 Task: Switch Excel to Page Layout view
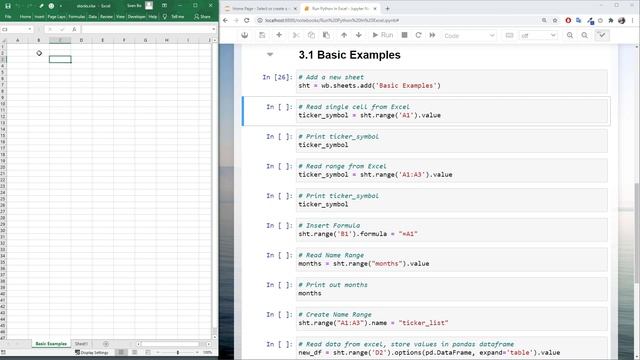134,352
